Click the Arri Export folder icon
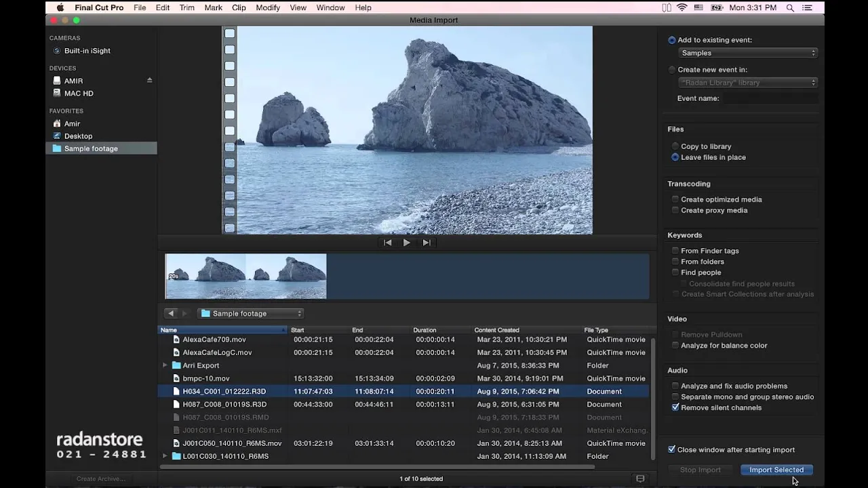This screenshot has width=868, height=488. 176,365
